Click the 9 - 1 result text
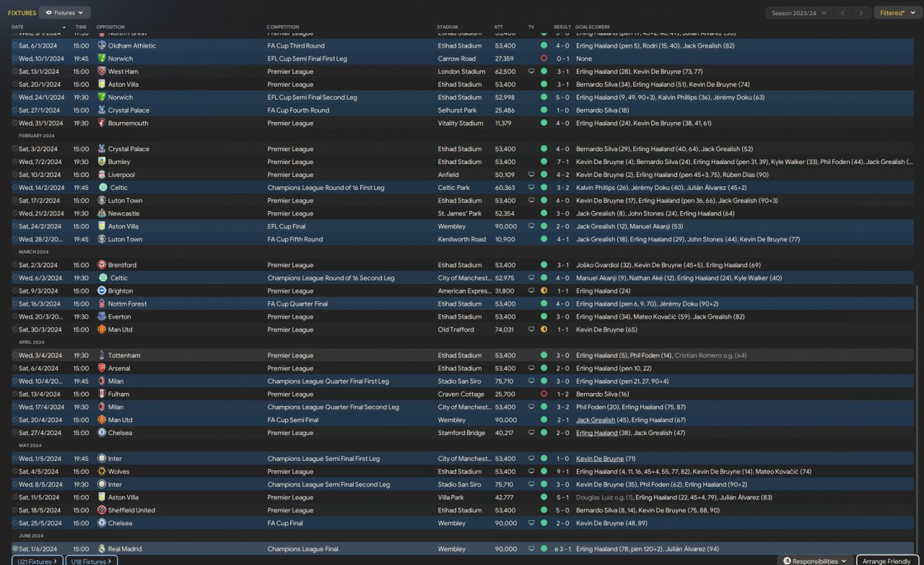This screenshot has width=924, height=565. (562, 472)
